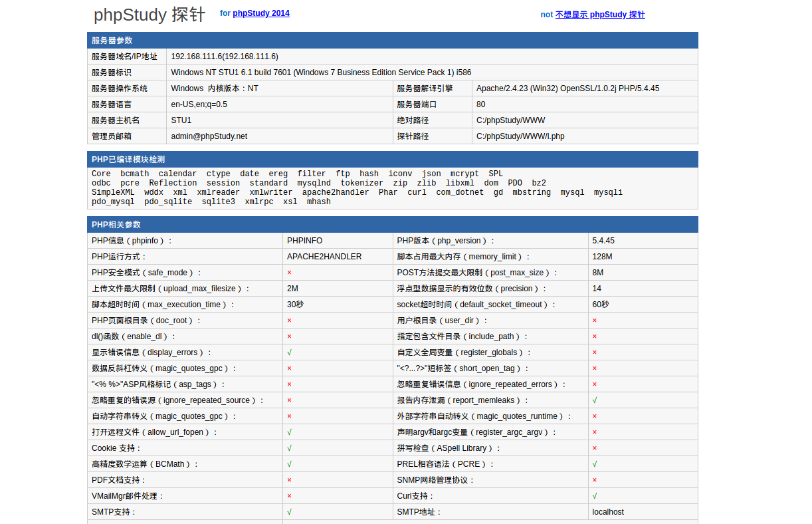
Task: Click the report_memleaks check mark
Action: [595, 400]
